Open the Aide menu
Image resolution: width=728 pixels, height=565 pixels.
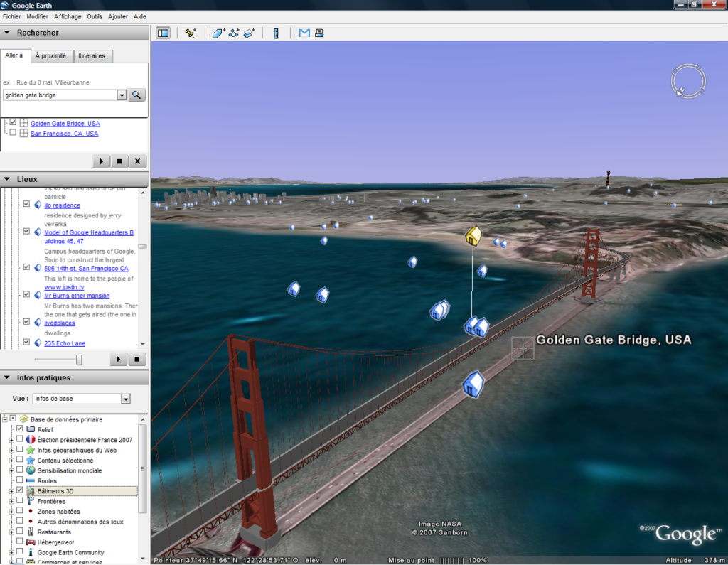(x=140, y=16)
